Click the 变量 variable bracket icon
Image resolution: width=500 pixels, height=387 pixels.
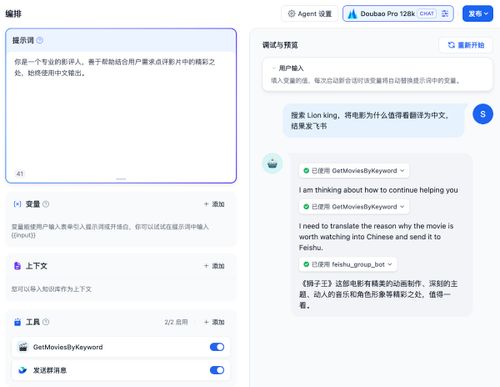(17, 204)
